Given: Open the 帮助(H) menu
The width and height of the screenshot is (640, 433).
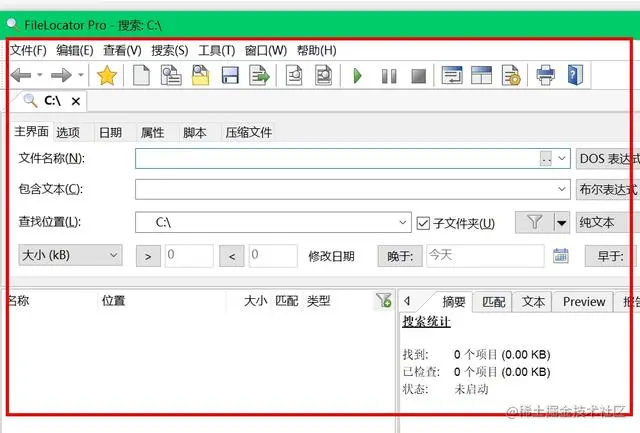Looking at the screenshot, I should pos(316,51).
